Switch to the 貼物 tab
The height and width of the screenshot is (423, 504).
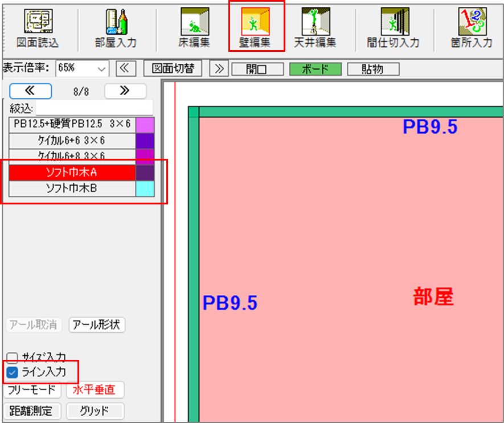pos(372,69)
